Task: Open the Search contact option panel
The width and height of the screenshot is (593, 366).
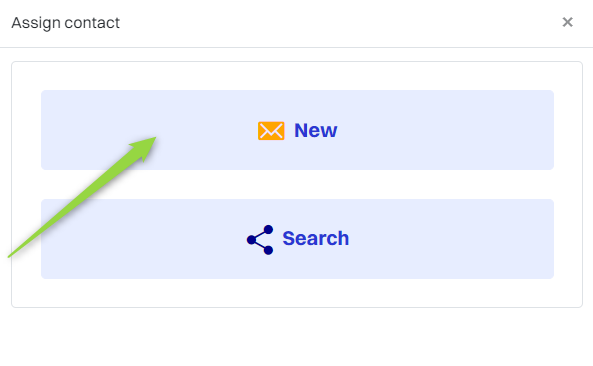Action: [297, 239]
